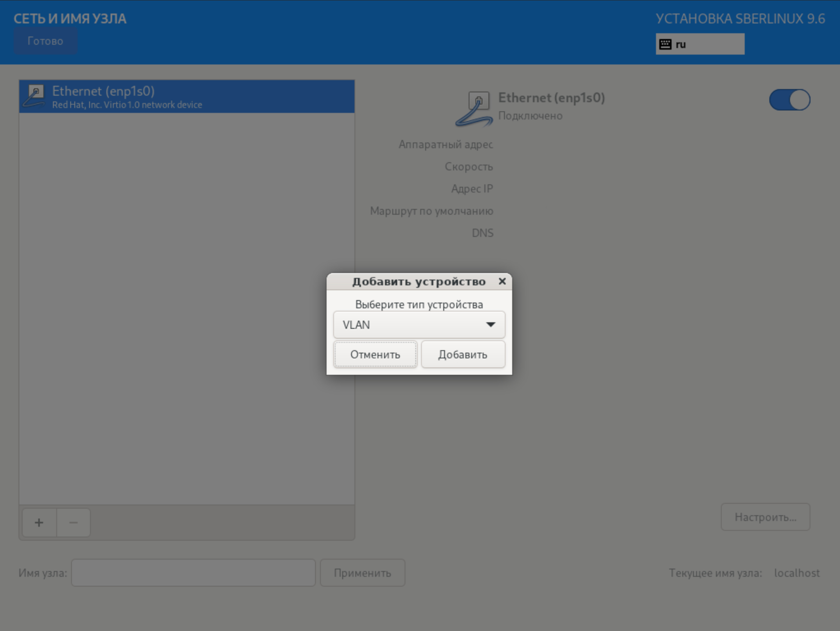Toggle the Ethernet (enp1s0) connection switch

(789, 100)
